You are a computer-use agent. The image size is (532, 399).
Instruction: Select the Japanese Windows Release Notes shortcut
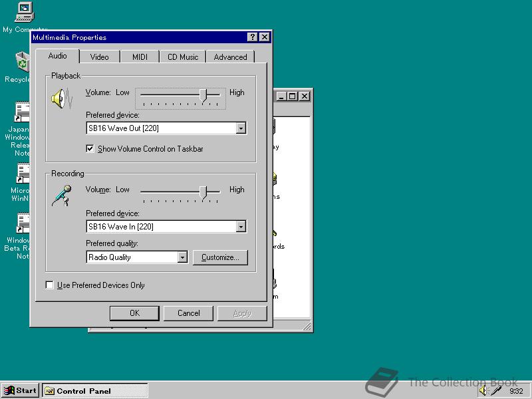click(22, 112)
